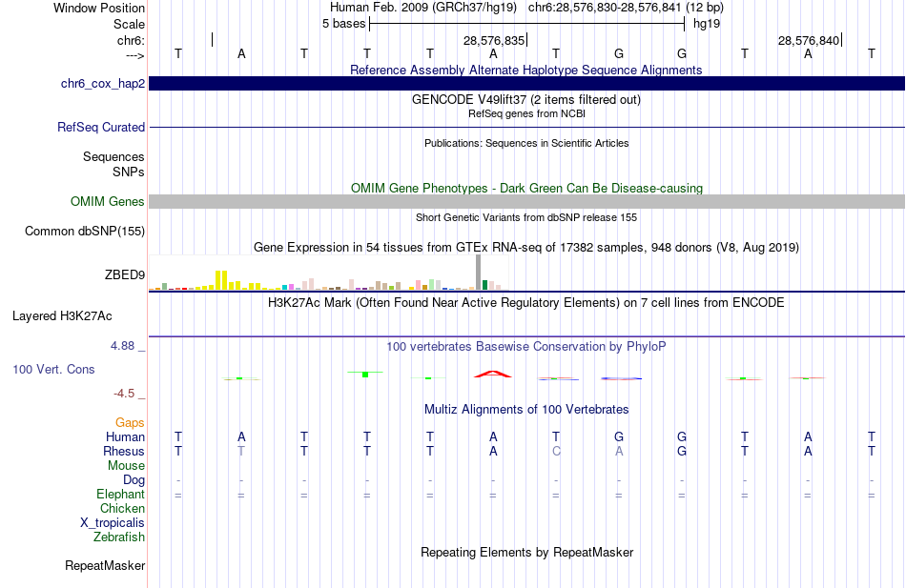Click the ZBED9 GTEx expression bar chart
This screenshot has width=906, height=588.
point(329,273)
